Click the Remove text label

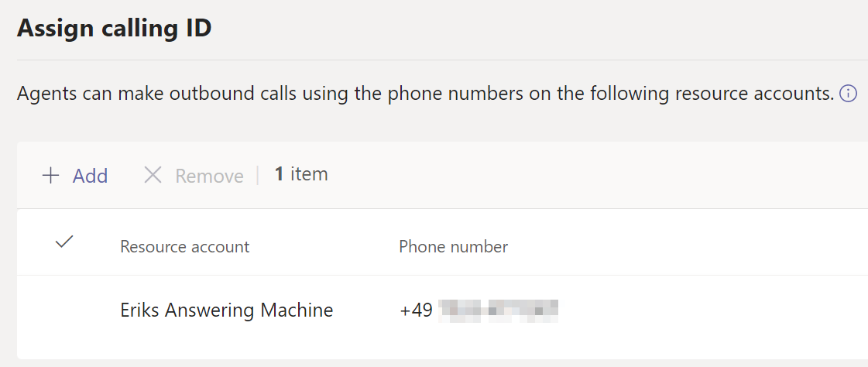pyautogui.click(x=209, y=176)
